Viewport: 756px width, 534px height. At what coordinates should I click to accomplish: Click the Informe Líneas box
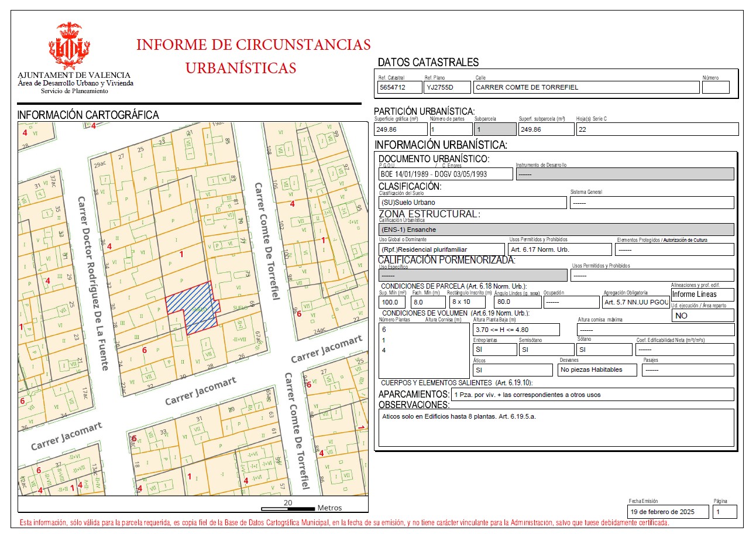tap(702, 295)
